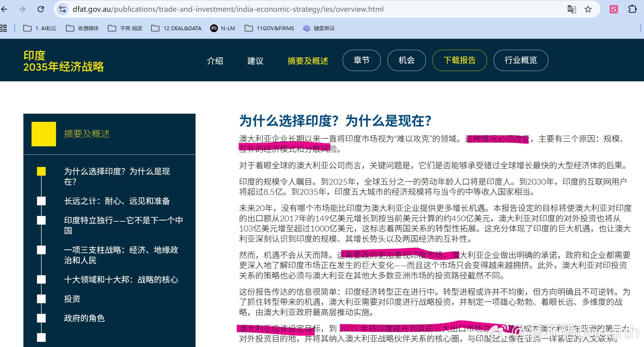The width and height of the screenshot is (644, 347).
Task: Click the tab groups grid icon
Action: coord(4,28)
